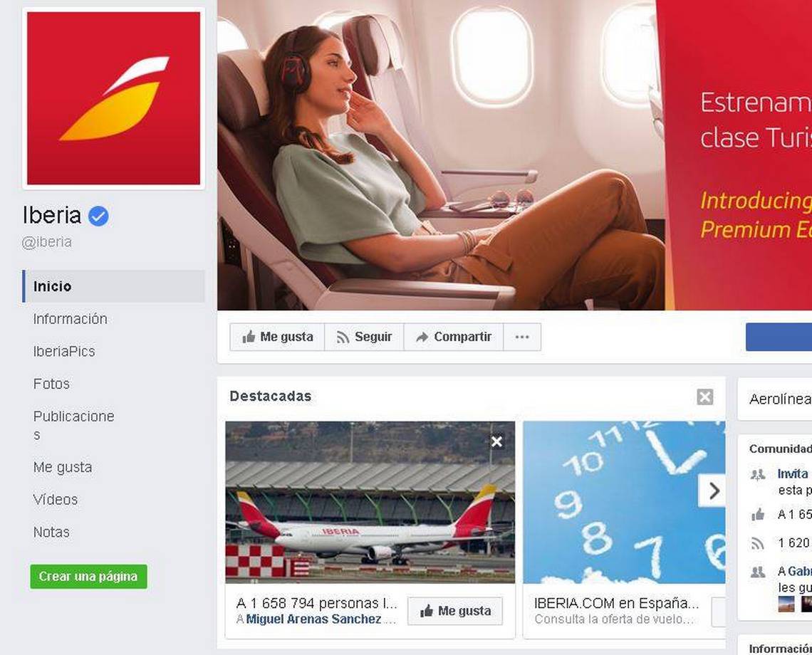Share the page with the Compartir button
The height and width of the screenshot is (655, 812).
(x=453, y=337)
